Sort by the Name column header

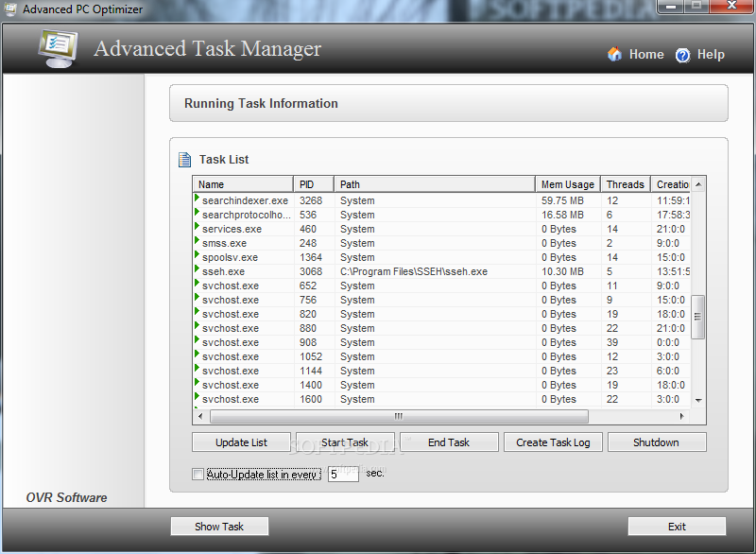243,184
